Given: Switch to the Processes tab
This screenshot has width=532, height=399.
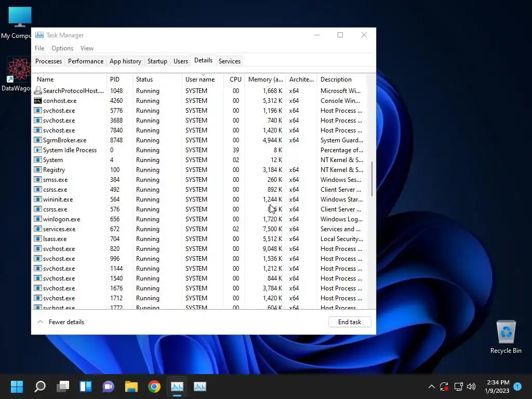Looking at the screenshot, I should point(48,61).
